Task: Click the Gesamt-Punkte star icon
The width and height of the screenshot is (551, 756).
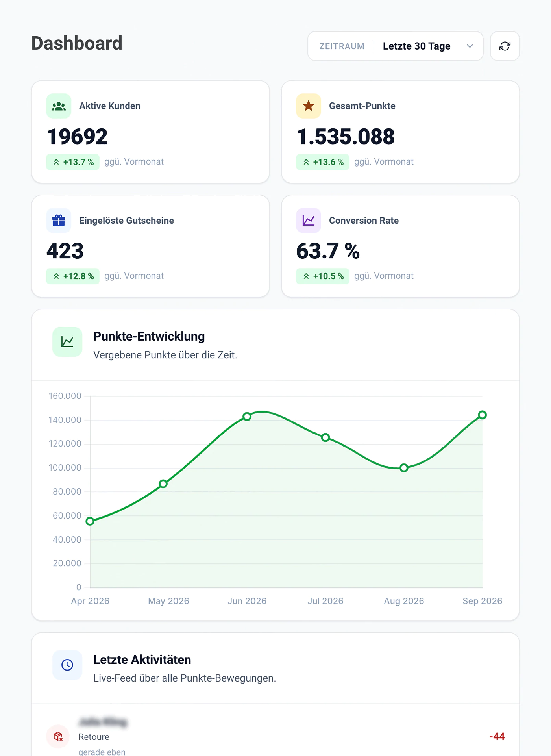Action: pos(309,106)
